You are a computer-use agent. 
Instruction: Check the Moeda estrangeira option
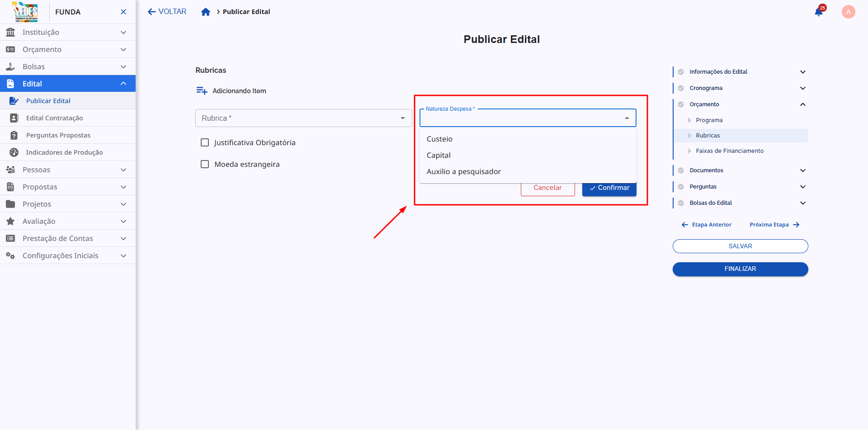coord(205,164)
